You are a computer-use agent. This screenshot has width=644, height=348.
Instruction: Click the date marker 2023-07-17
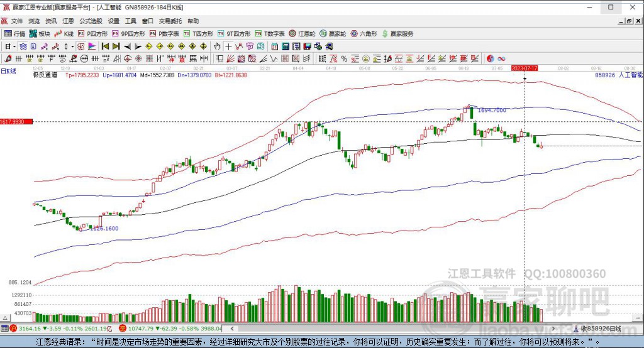point(525,68)
